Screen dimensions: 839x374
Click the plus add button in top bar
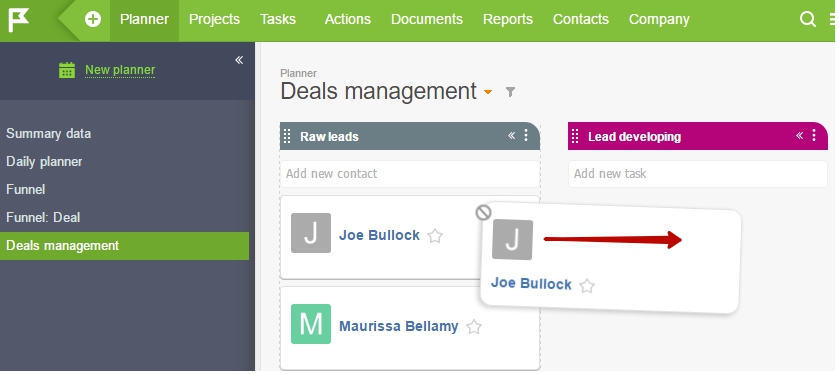(x=93, y=20)
